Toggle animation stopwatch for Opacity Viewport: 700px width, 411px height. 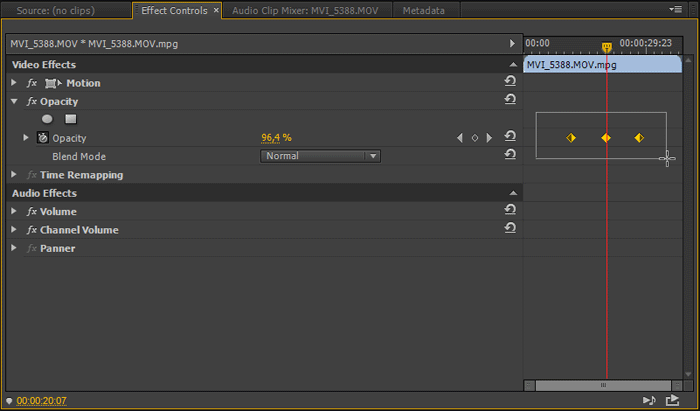click(x=43, y=138)
